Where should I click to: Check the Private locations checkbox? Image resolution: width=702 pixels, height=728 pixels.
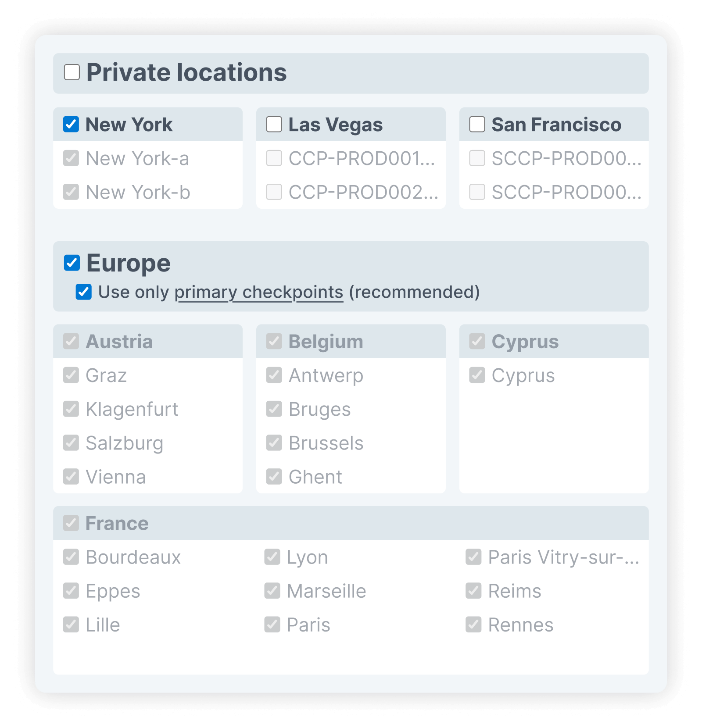click(x=72, y=72)
